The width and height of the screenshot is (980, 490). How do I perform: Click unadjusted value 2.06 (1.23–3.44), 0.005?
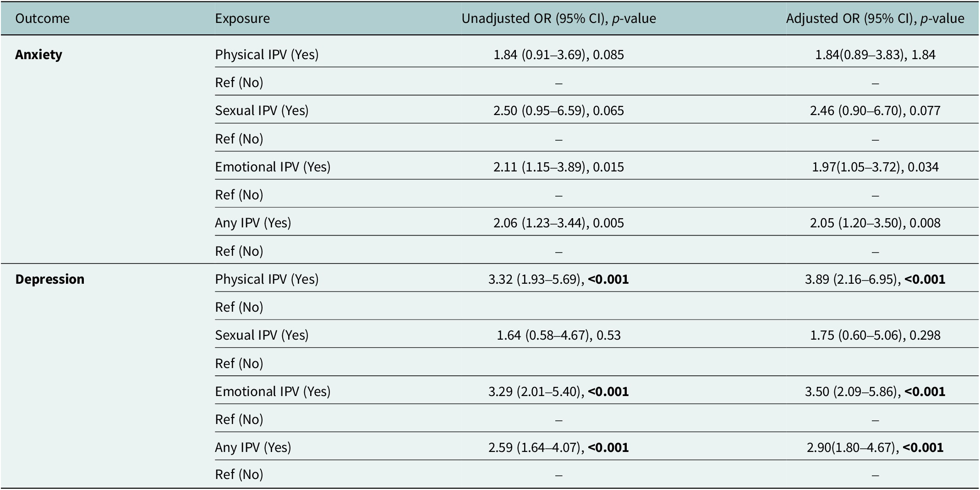tap(558, 223)
